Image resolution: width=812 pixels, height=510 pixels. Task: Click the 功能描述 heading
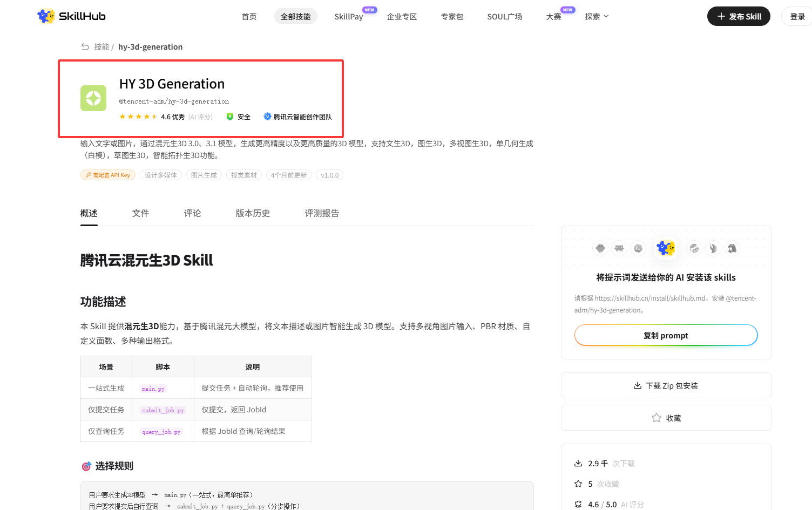[x=103, y=302]
